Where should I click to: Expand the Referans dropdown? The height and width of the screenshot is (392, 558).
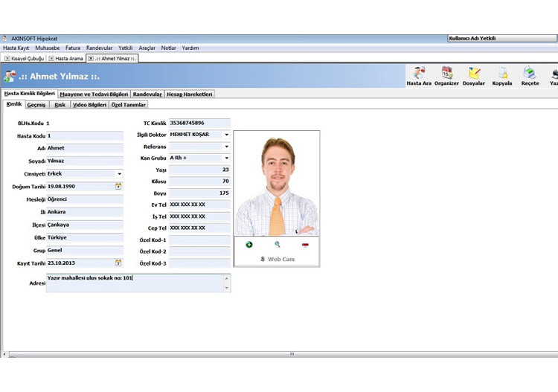click(x=227, y=147)
